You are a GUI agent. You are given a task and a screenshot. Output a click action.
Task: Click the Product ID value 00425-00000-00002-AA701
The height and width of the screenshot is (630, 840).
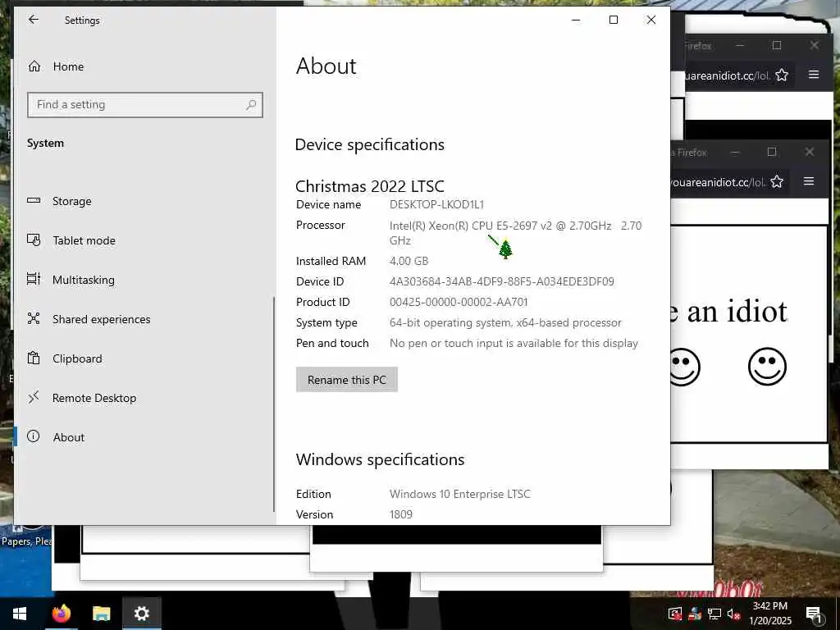459,302
